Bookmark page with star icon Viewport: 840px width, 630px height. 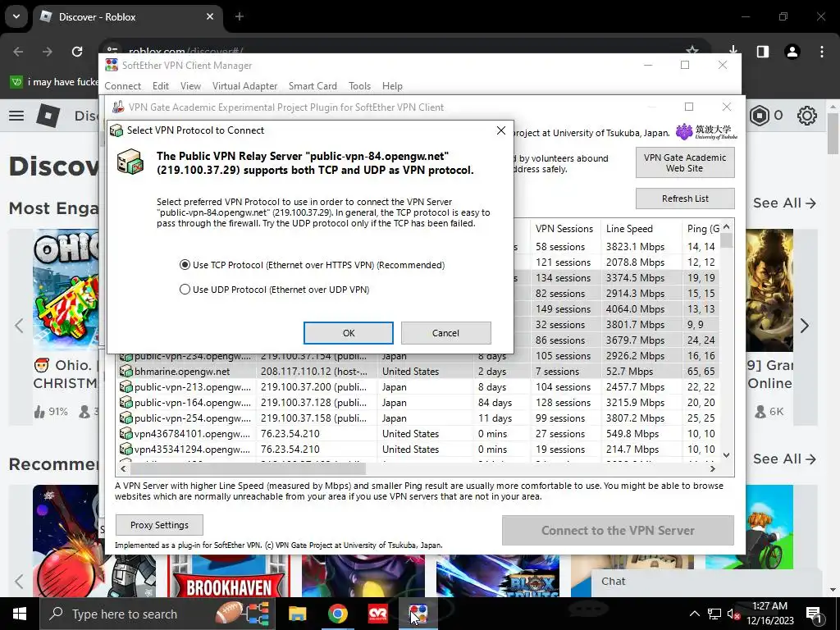692,50
